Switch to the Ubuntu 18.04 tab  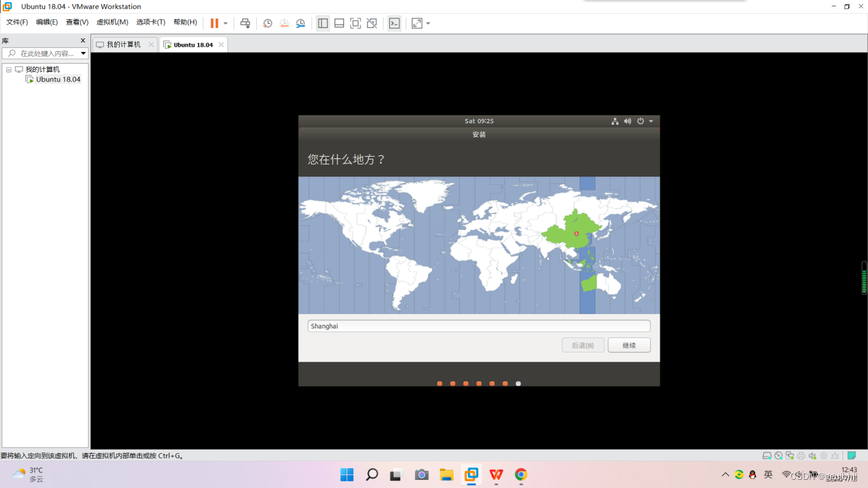click(193, 44)
